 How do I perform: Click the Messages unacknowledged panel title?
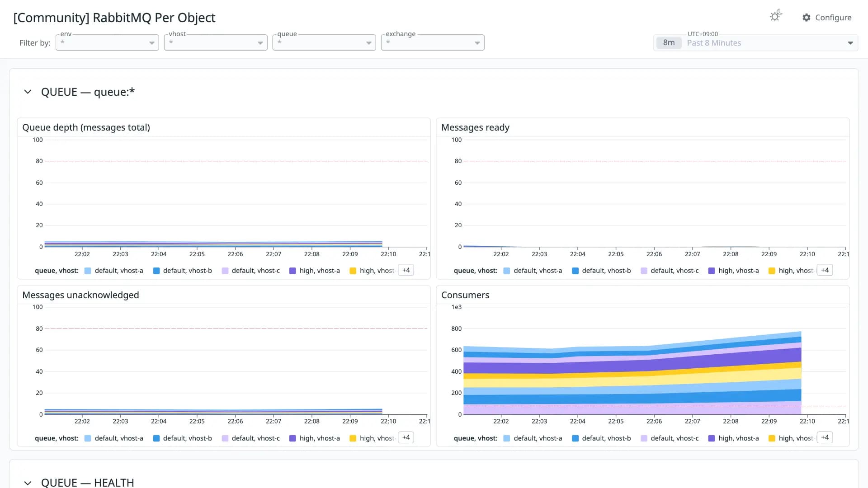click(x=80, y=295)
